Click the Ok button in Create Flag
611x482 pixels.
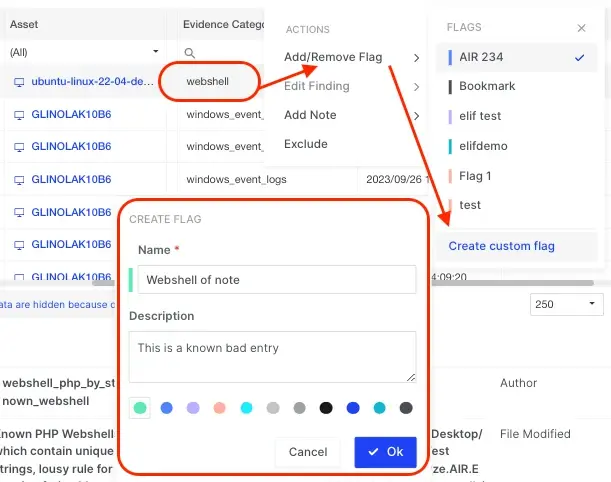coord(384,452)
